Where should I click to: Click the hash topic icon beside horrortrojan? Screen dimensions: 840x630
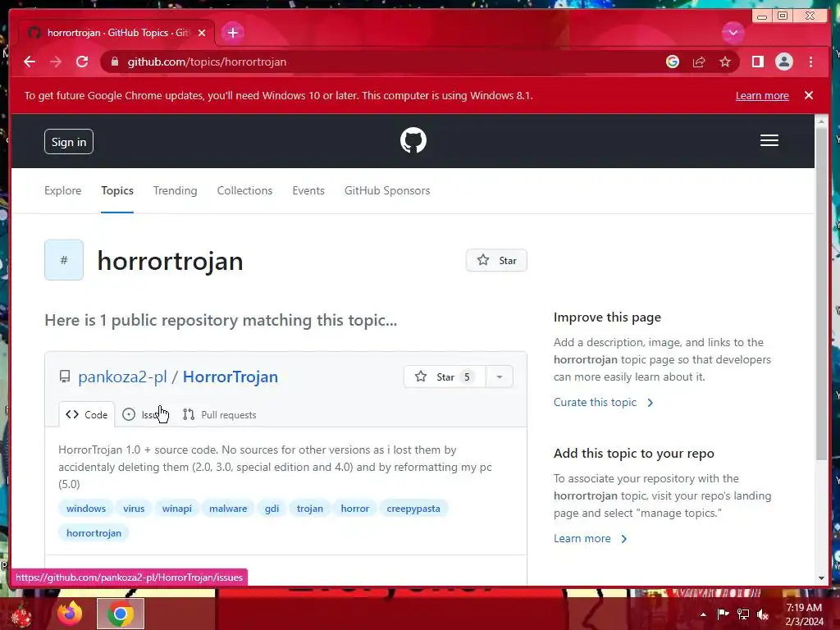pyautogui.click(x=64, y=260)
